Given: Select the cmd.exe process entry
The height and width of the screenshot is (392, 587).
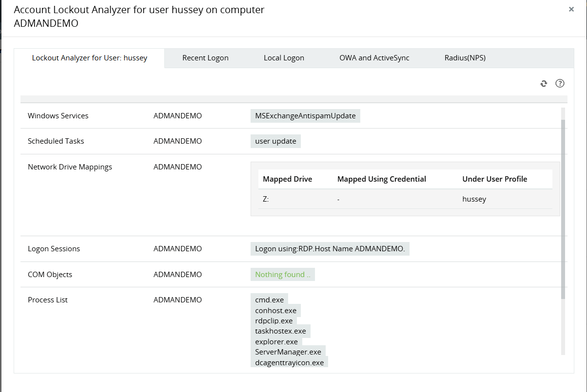Looking at the screenshot, I should [x=269, y=299].
